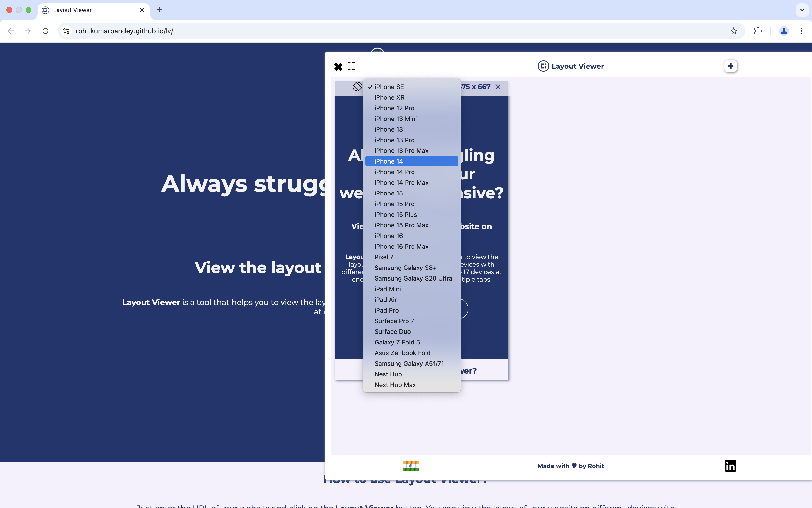Pick the plain iPhone 13 option
This screenshot has width=812, height=508.
click(412, 129)
